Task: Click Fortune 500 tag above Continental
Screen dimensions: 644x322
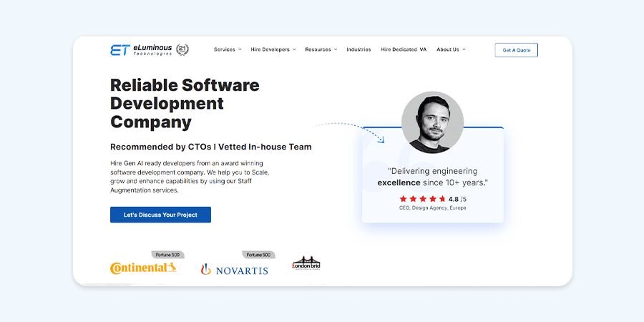Action: (167, 255)
